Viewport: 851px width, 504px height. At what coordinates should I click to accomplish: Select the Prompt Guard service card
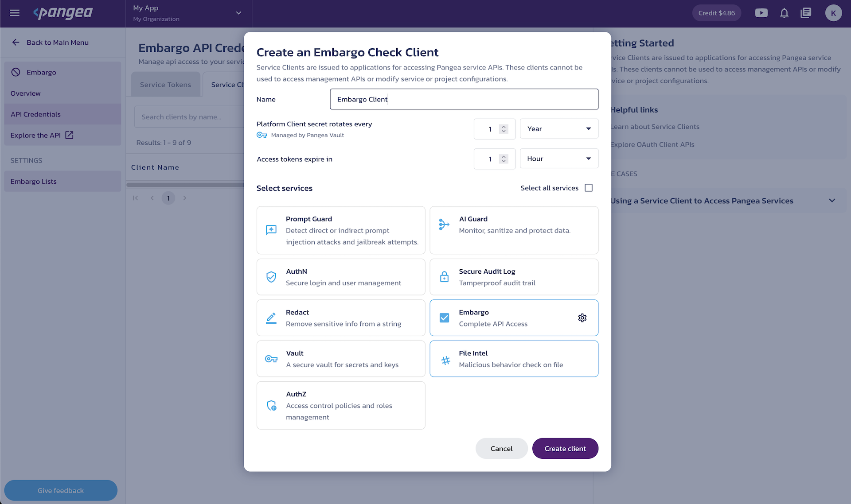click(x=341, y=230)
